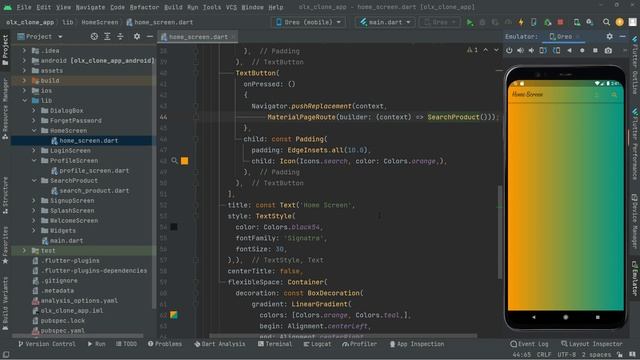The image size is (640, 360).
Task: Open Layout Inspector button
Action: pos(591,344)
